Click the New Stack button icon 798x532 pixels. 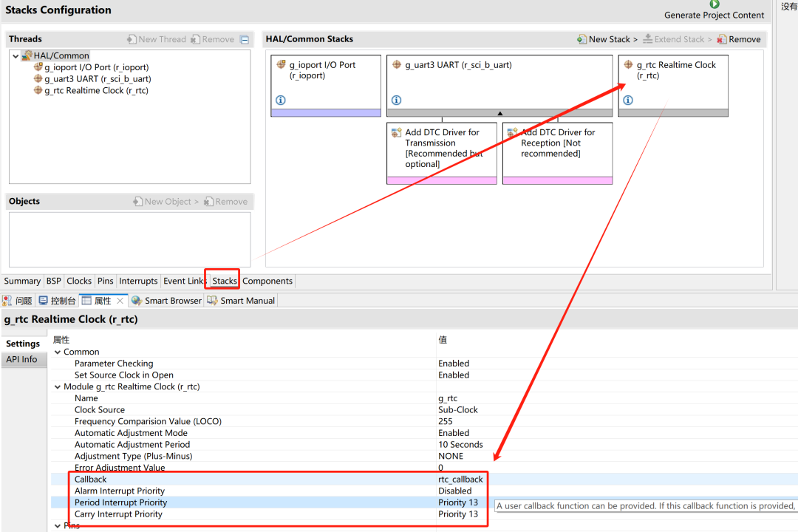[x=582, y=39]
